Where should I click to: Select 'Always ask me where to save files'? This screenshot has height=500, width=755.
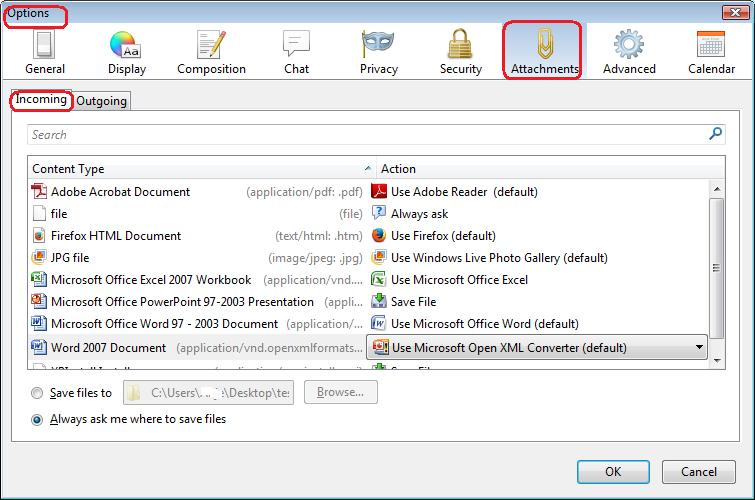(37, 420)
